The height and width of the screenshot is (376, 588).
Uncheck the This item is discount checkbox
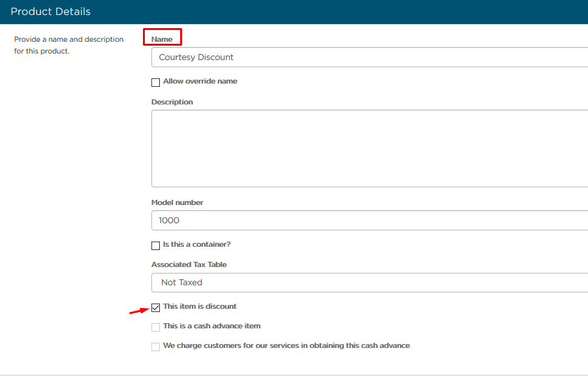[x=155, y=307]
